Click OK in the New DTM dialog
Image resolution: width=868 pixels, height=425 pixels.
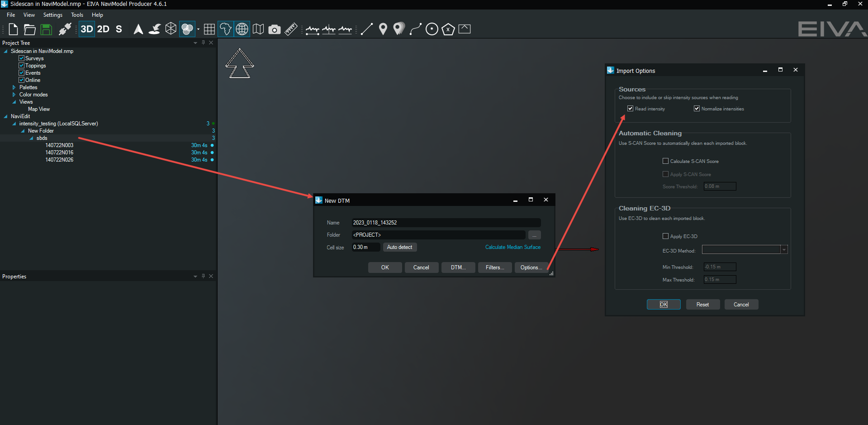tap(385, 267)
